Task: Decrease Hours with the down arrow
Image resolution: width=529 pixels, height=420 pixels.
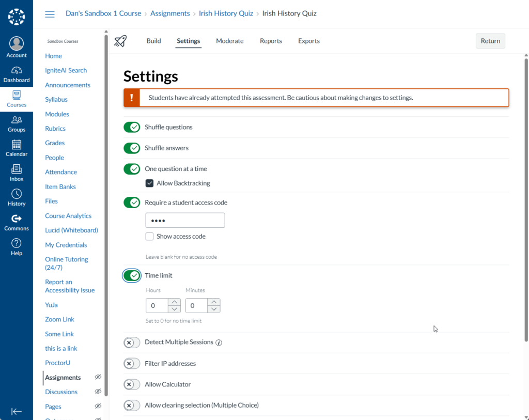Action: click(174, 309)
